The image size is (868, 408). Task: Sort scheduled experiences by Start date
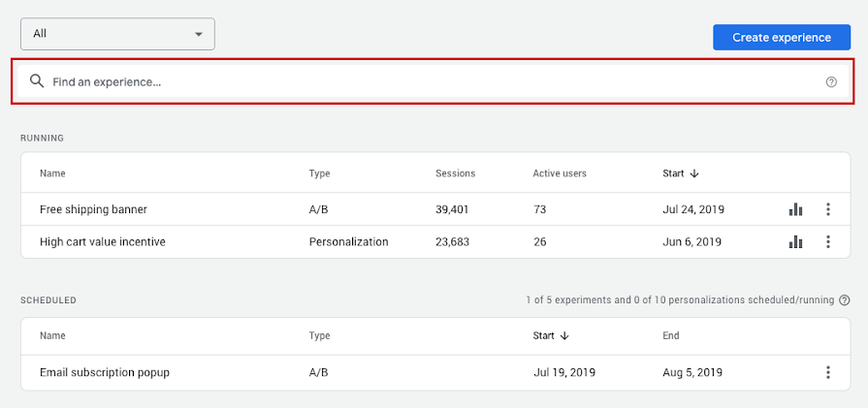click(x=551, y=336)
